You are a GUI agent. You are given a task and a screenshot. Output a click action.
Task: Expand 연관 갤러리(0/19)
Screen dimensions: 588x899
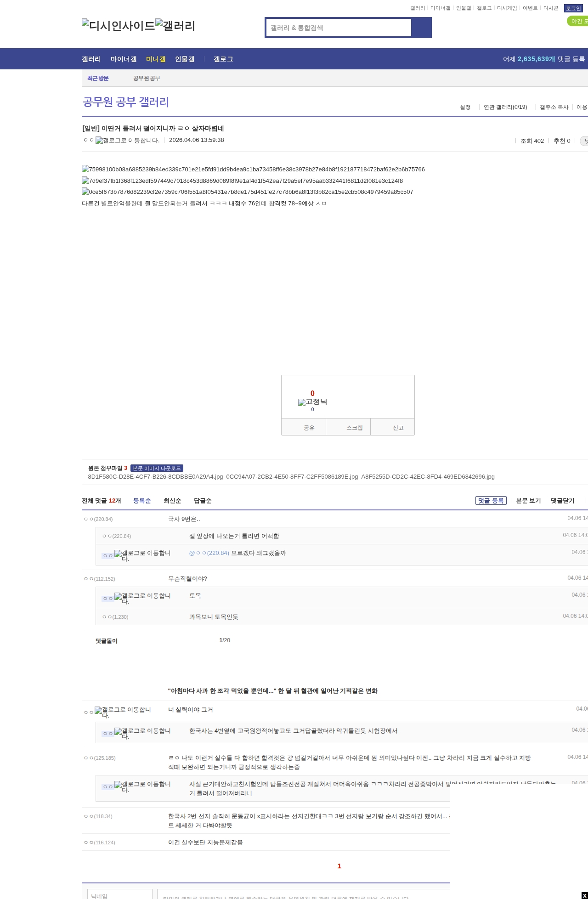click(505, 107)
